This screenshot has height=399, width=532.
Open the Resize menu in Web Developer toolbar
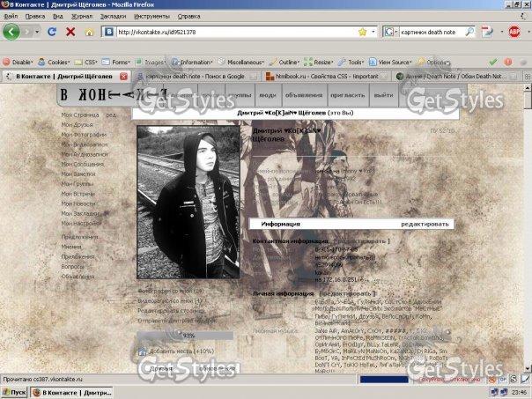click(319, 62)
